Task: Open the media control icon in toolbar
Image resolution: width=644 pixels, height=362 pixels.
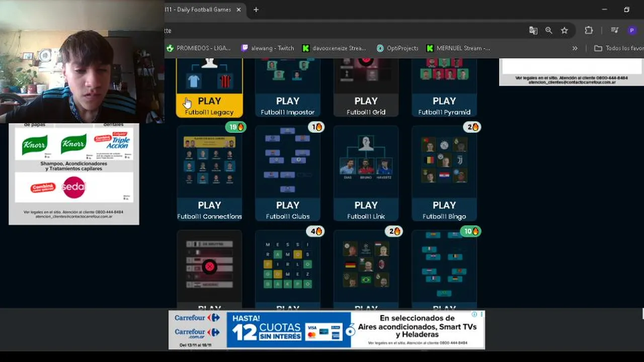Action: click(614, 31)
